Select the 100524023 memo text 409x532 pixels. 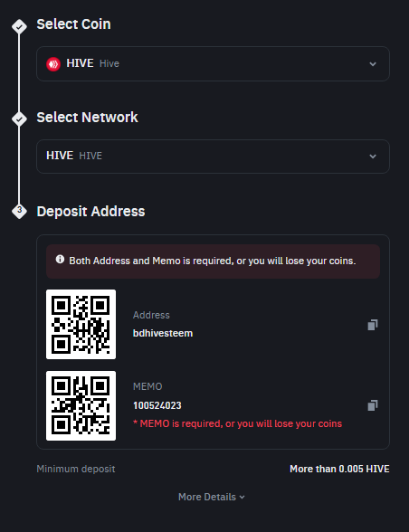(x=157, y=405)
